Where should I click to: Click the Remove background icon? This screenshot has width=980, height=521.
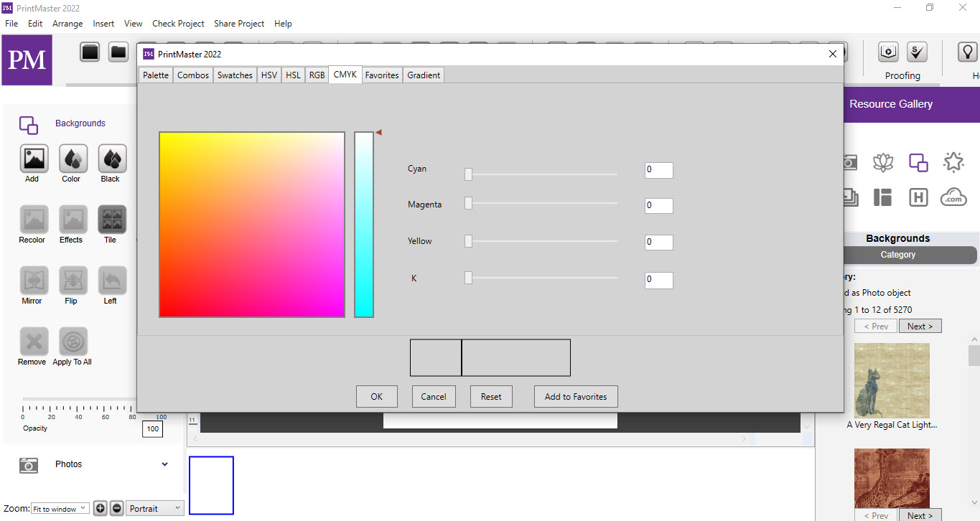point(34,342)
